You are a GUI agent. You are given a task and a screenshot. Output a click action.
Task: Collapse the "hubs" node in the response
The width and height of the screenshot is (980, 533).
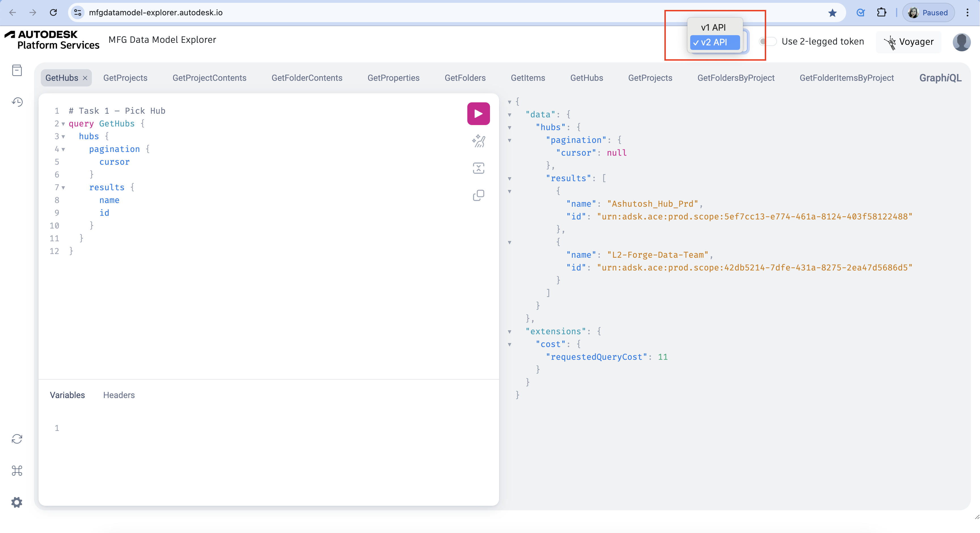(x=509, y=128)
